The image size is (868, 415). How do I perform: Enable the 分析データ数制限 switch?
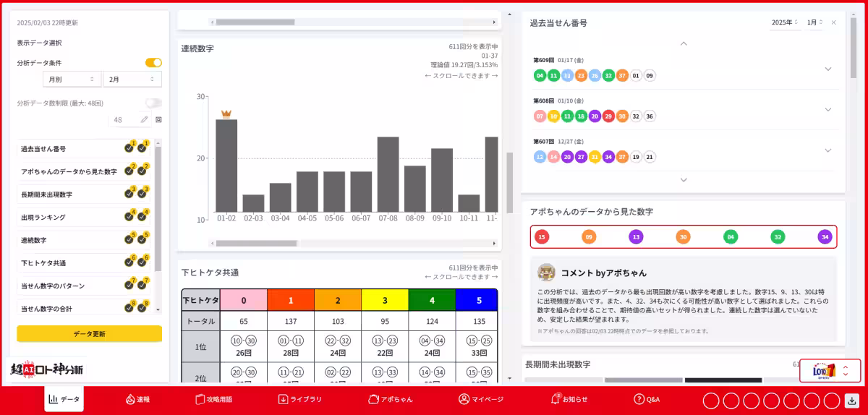(153, 103)
